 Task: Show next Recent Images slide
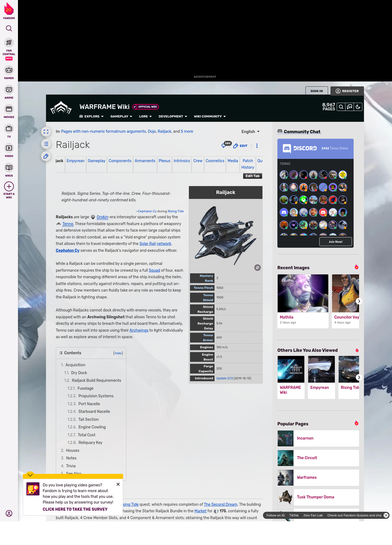[x=359, y=301]
